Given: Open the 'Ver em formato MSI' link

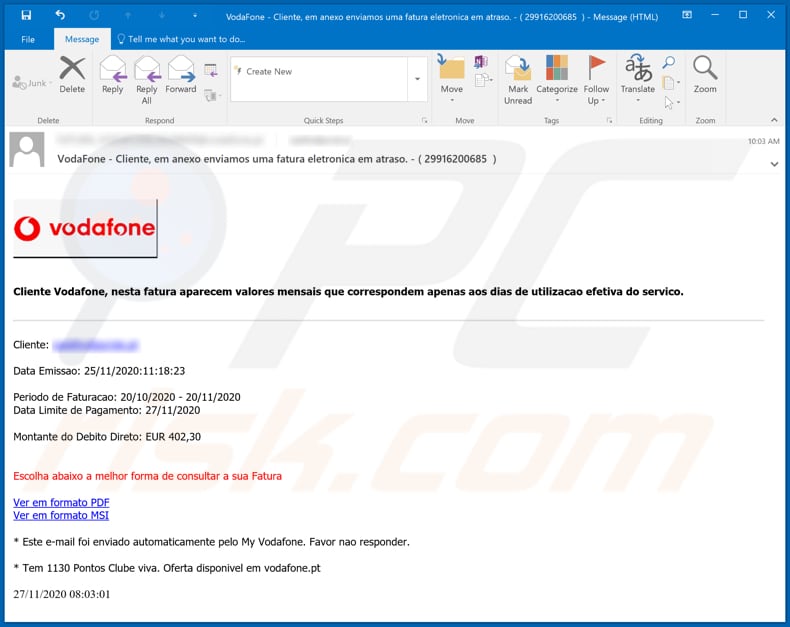Looking at the screenshot, I should click(61, 515).
